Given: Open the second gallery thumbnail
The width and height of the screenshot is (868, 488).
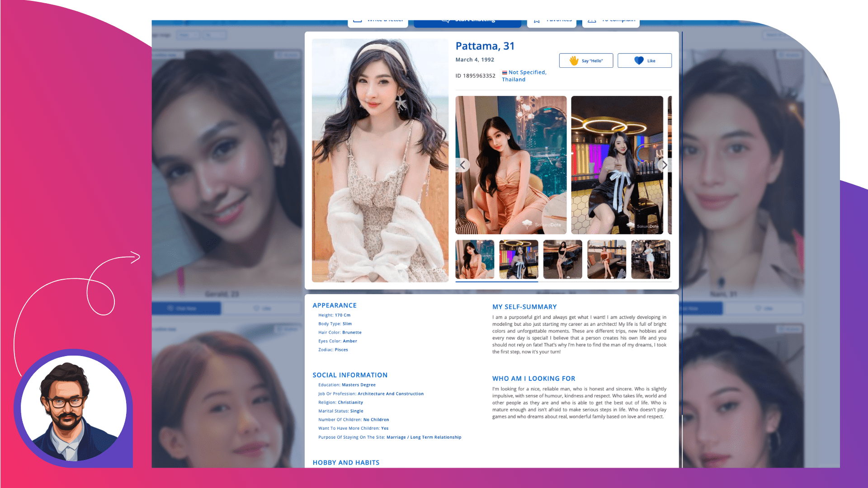Looking at the screenshot, I should coord(518,259).
